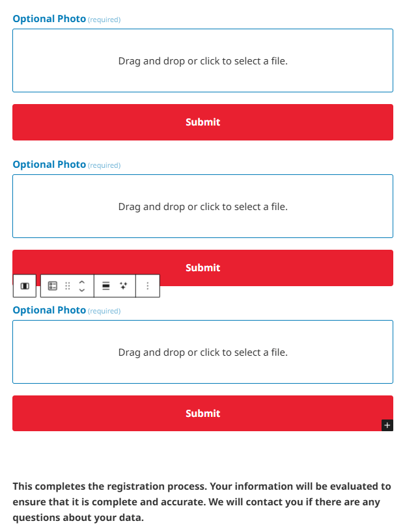Image resolution: width=405 pixels, height=532 pixels.
Task: Open the block options three-dot menu
Action: [148, 286]
